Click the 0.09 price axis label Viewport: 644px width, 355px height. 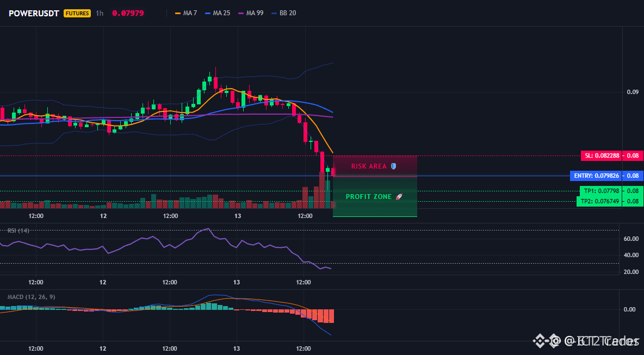pyautogui.click(x=633, y=92)
